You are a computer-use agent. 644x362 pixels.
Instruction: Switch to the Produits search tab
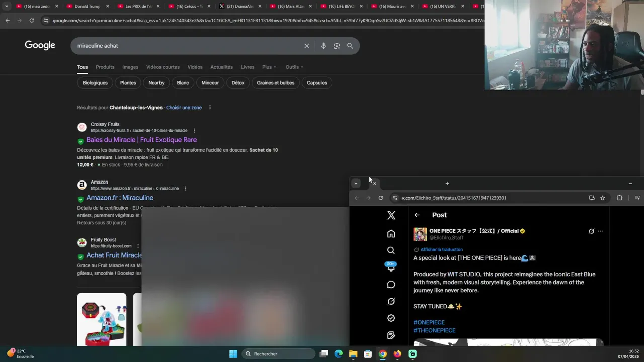(x=105, y=67)
